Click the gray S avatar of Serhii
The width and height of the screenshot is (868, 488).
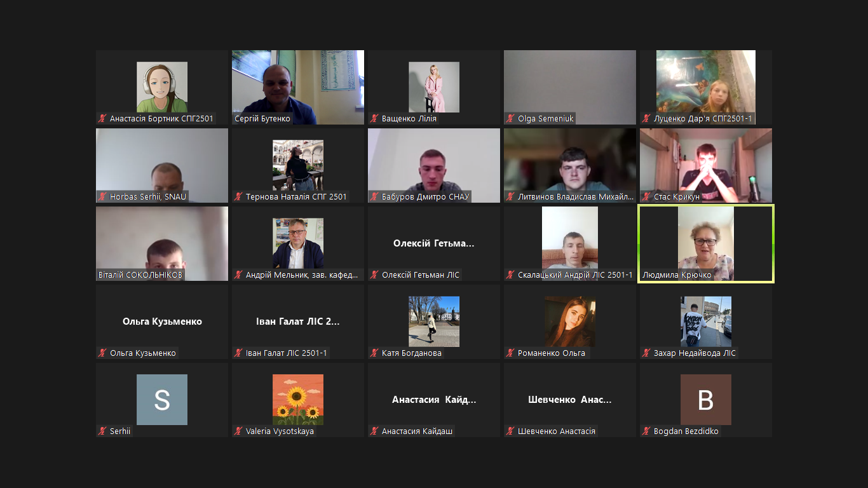pos(162,400)
